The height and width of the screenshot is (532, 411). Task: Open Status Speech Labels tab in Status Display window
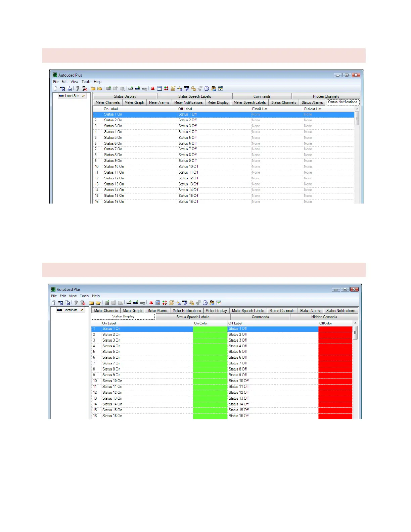click(193, 317)
